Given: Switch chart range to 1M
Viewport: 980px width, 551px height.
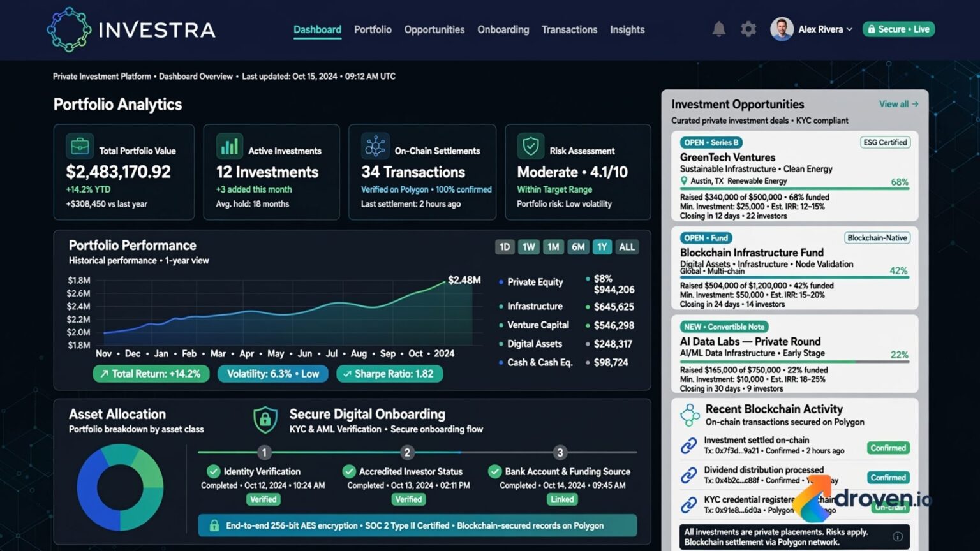Looking at the screenshot, I should pyautogui.click(x=553, y=247).
